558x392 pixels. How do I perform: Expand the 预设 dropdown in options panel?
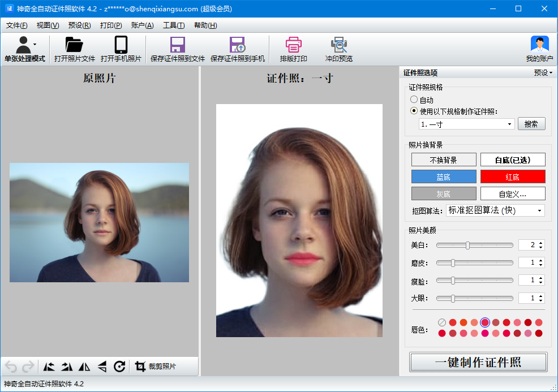(543, 72)
